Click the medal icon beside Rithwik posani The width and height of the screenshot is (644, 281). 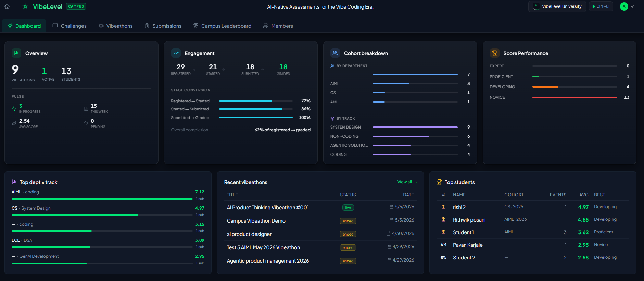click(443, 219)
